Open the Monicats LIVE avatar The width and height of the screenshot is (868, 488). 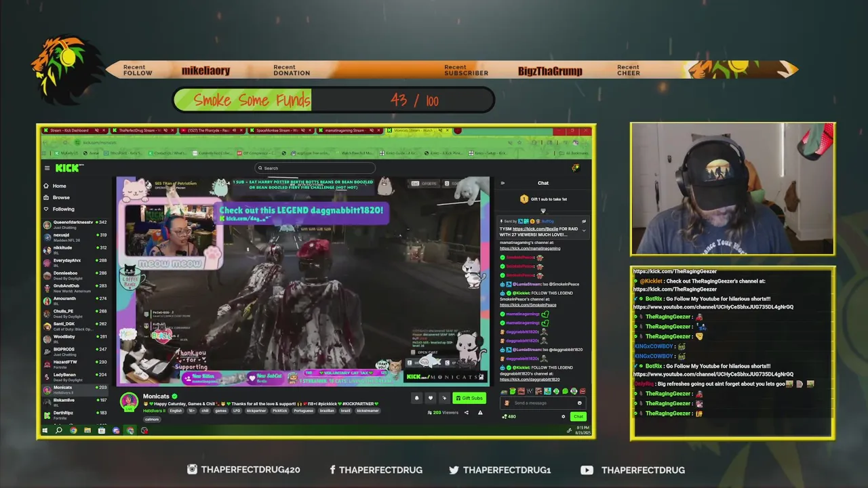click(x=129, y=401)
